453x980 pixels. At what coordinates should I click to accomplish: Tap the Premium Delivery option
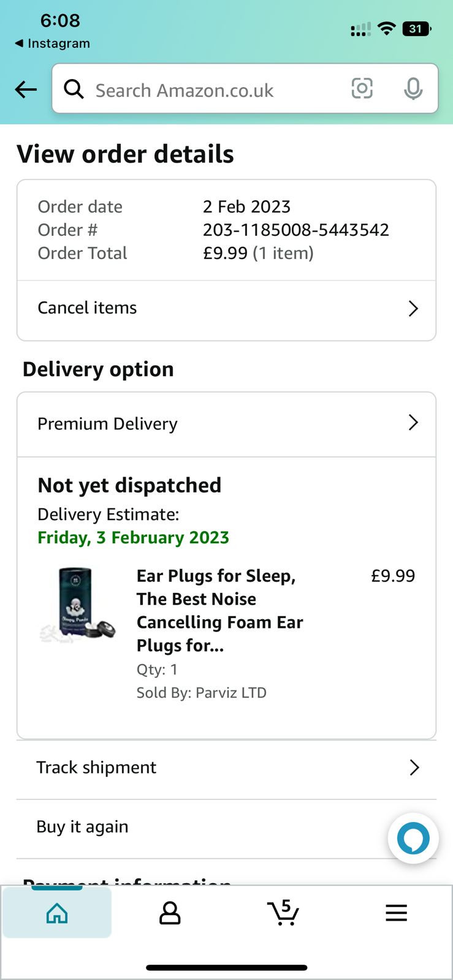pos(108,424)
